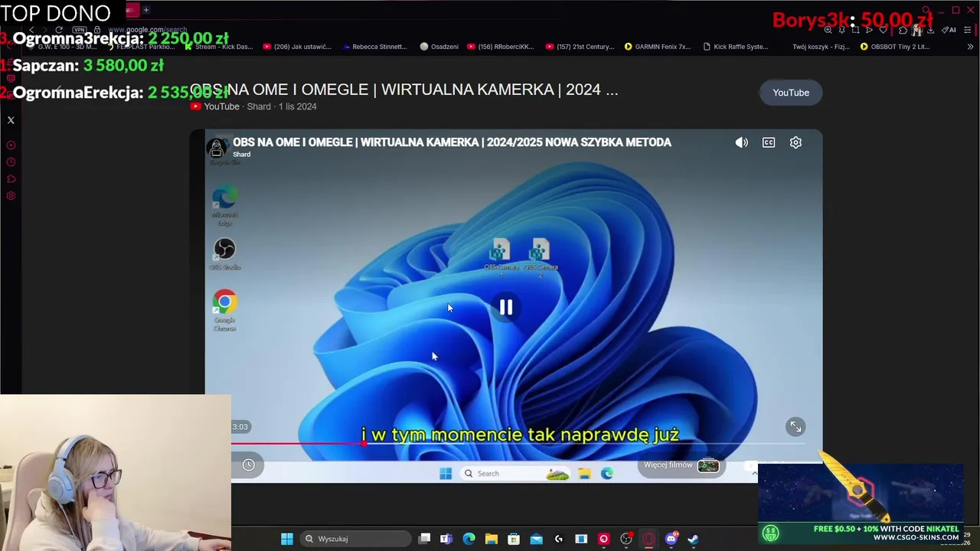Open the Stream - Kick Das... bookmark
Viewport: 980px width, 551px height.
[x=219, y=47]
